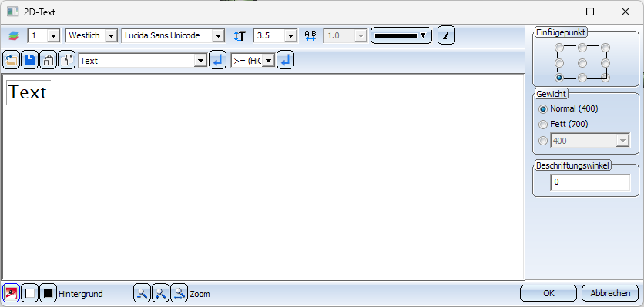Expand the Text combo box
The height and width of the screenshot is (307, 644).
(200, 61)
